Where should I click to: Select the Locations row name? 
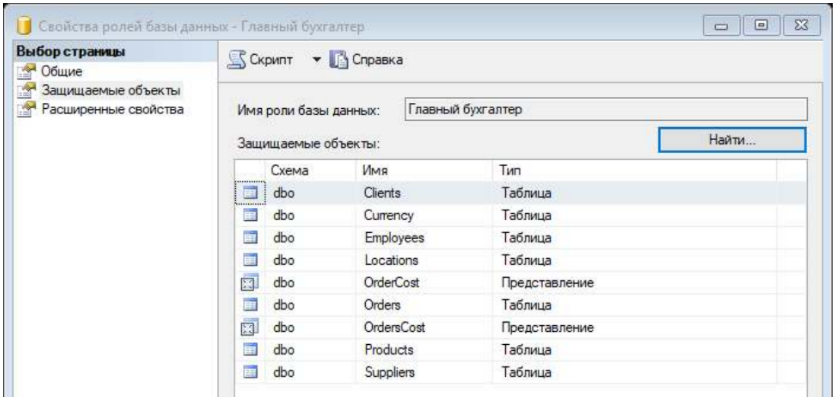pos(391,261)
